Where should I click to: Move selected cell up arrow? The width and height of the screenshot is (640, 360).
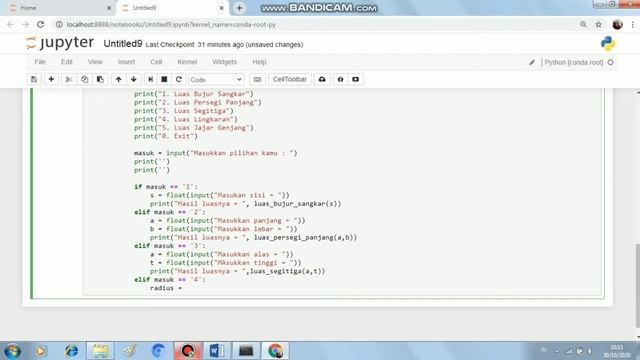pos(118,79)
